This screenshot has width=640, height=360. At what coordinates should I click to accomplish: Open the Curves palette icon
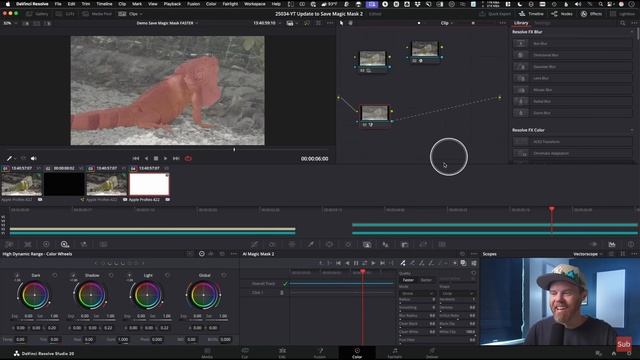(254, 244)
